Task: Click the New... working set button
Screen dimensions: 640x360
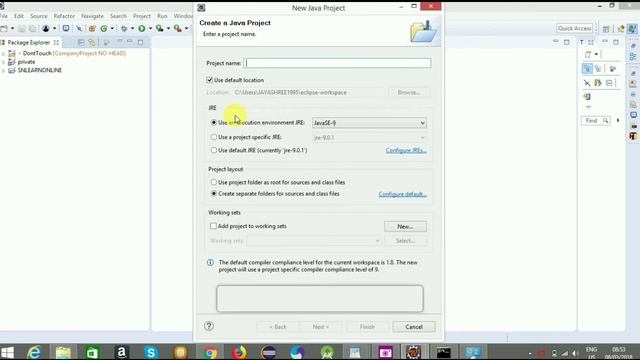Action: 405,226
